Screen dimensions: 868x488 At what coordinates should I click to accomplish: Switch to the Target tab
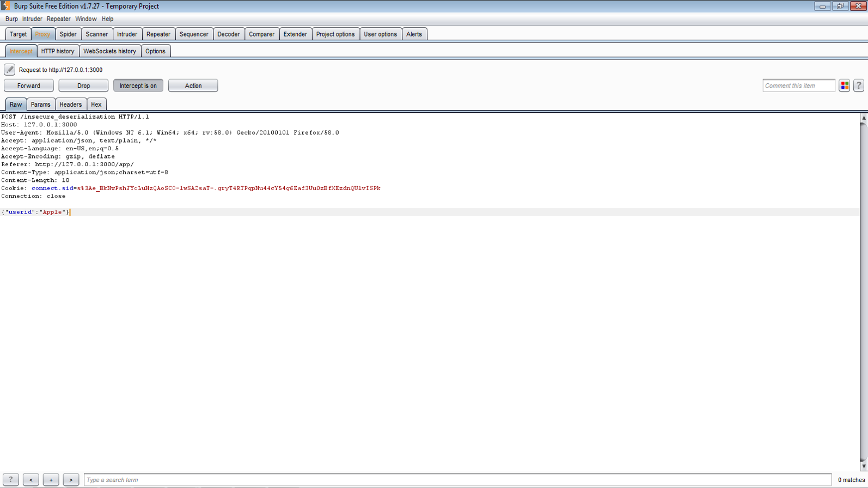(18, 34)
